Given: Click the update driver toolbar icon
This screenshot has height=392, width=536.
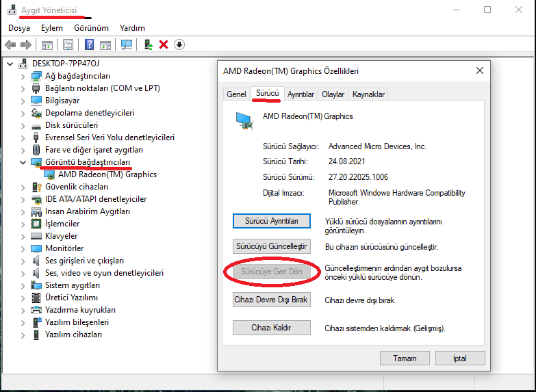Looking at the screenshot, I should 149,44.
